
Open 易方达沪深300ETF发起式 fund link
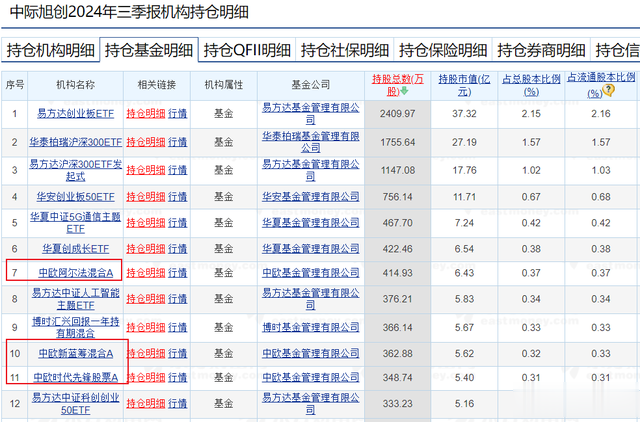[x=76, y=170]
